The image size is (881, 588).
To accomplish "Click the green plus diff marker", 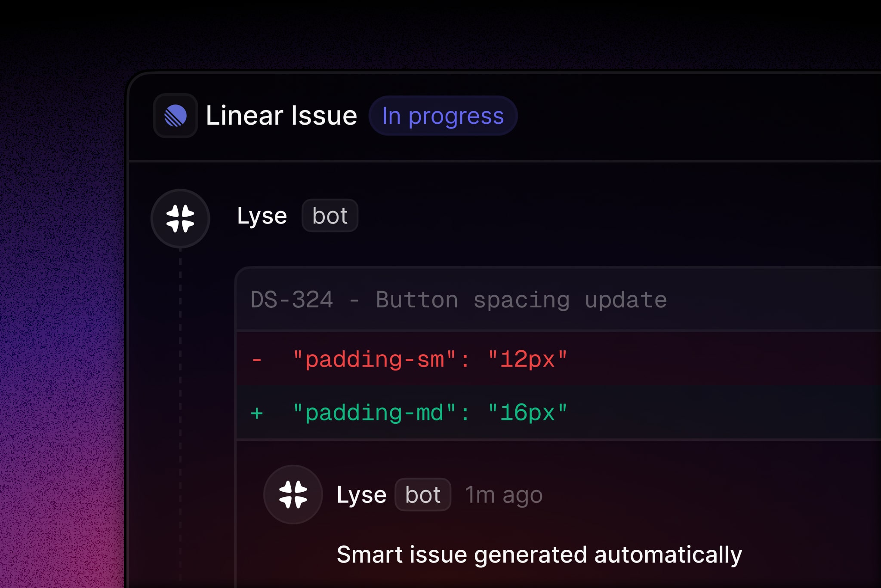I will [257, 413].
